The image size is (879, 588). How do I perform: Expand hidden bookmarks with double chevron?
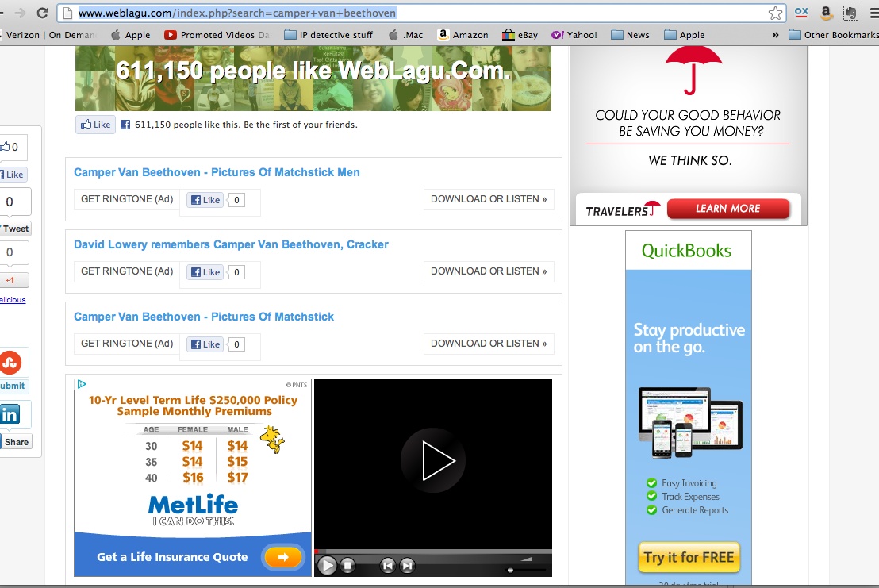tap(775, 35)
